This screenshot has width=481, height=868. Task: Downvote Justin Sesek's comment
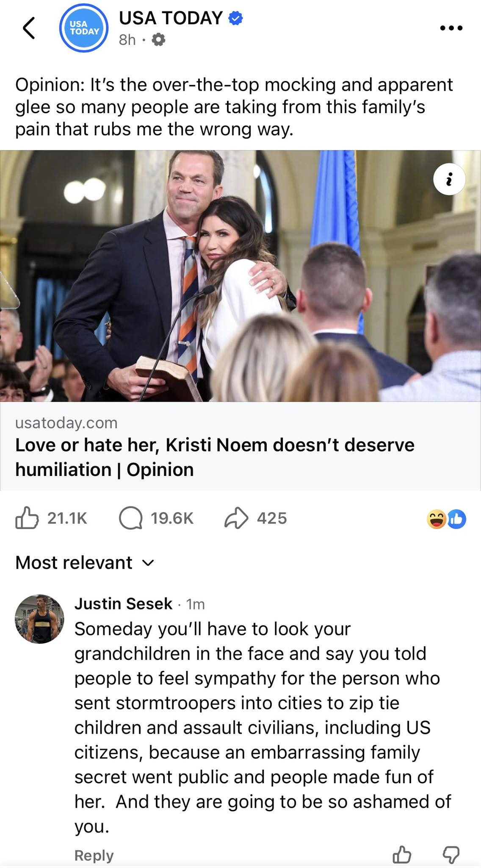click(451, 854)
